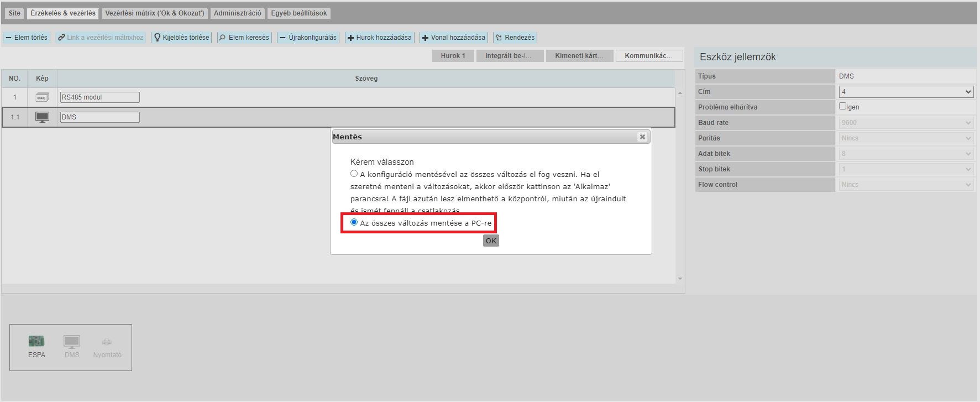
Task: Select the DMS monitor icon in palette
Action: tap(72, 341)
